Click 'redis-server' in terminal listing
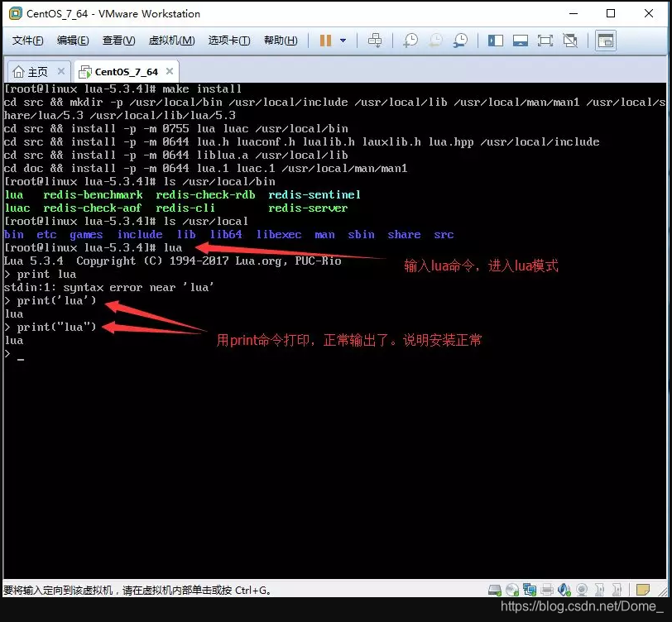 [308, 208]
